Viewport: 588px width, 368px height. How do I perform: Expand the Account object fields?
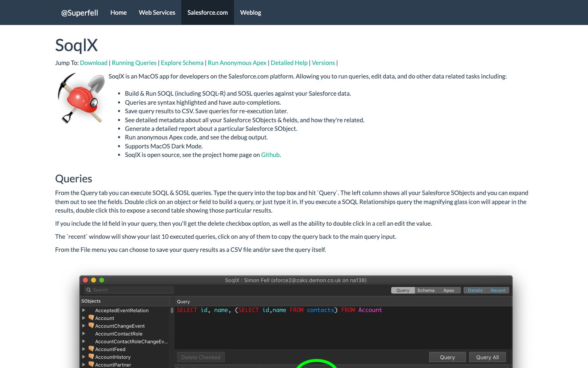tap(84, 318)
